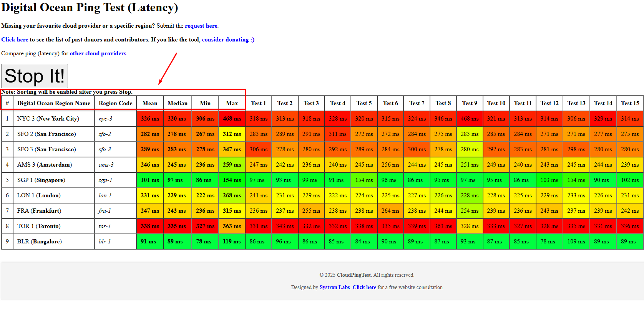Click the CloudPingTest copyright text
This screenshot has height=329, width=644.
[367, 275]
